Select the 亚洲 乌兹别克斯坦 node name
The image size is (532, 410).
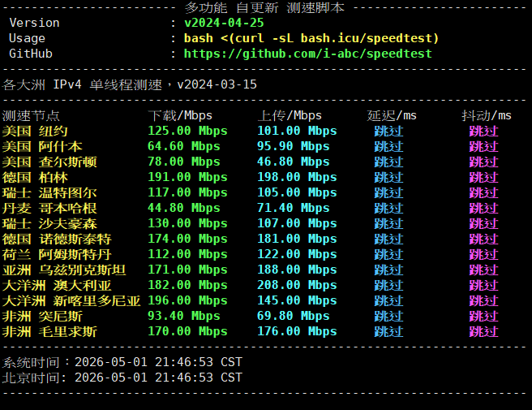64,270
